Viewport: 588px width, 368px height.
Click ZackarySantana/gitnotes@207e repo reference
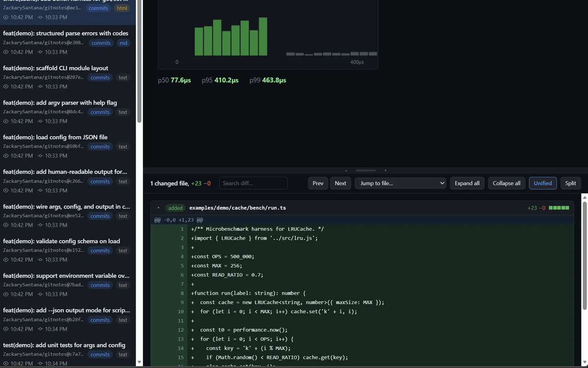(43, 77)
